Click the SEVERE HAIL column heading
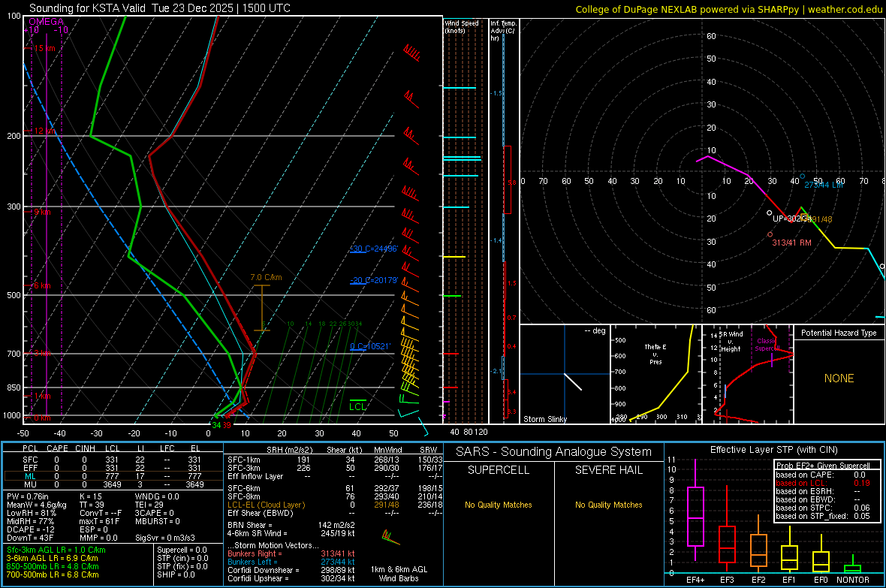Screen dimensions: 886x588 608,470
